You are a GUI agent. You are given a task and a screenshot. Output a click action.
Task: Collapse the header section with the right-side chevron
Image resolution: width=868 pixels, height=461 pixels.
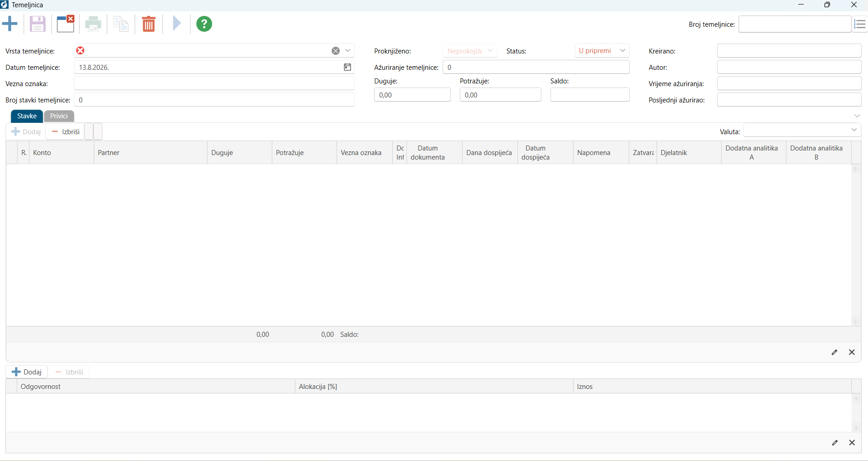tap(857, 116)
